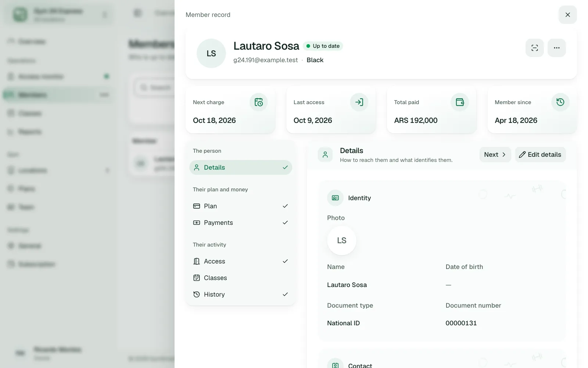Click the LS avatar in header
The image size is (588, 368).
click(211, 53)
